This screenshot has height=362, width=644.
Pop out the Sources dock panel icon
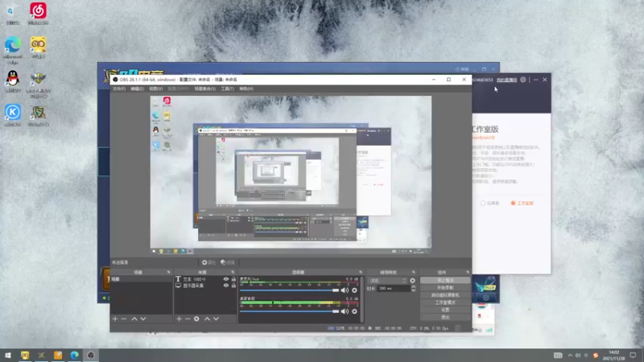click(233, 272)
